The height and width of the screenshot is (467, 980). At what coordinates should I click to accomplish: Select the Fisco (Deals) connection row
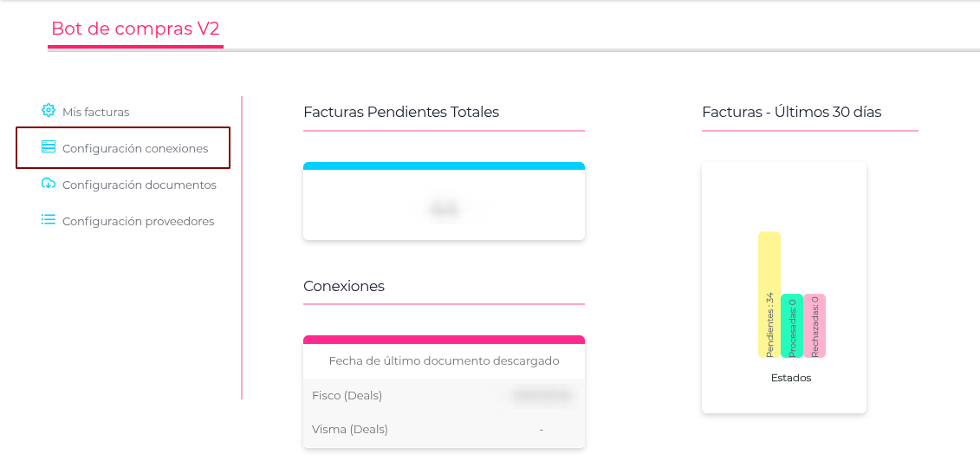tap(444, 395)
